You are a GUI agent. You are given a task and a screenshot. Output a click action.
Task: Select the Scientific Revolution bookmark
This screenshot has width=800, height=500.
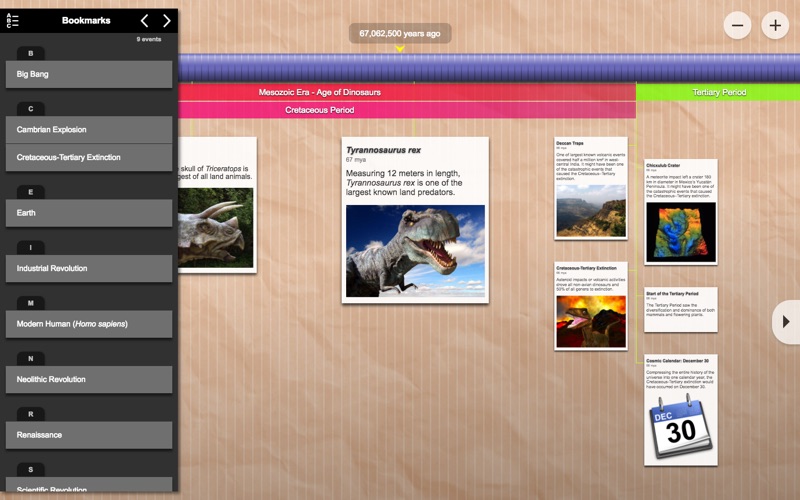click(x=89, y=485)
